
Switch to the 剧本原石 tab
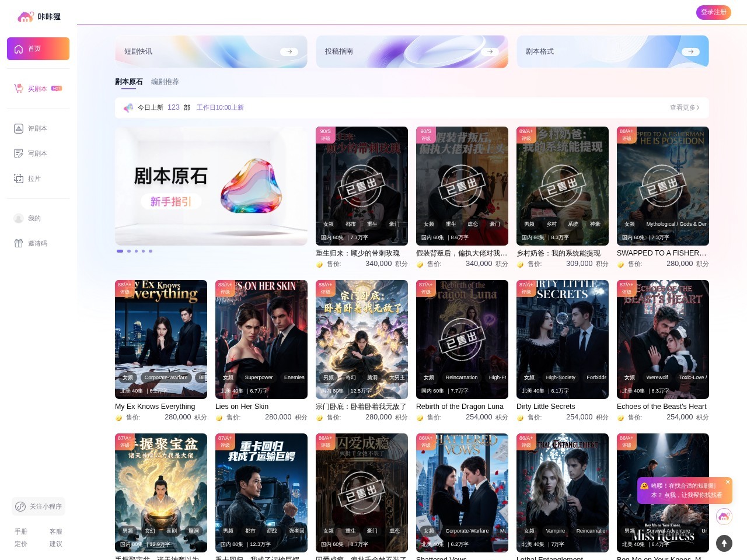tap(129, 82)
